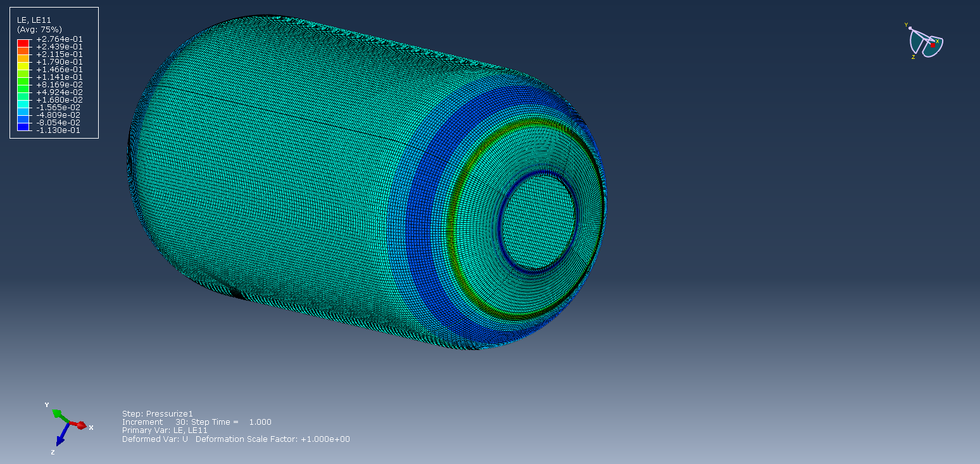The image size is (980, 464).
Task: Click the red square at the compass center
Action: pos(933,46)
